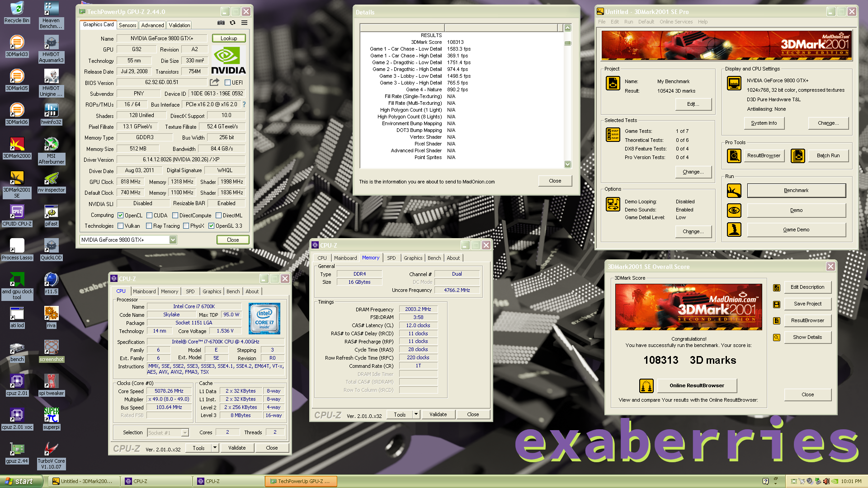The height and width of the screenshot is (488, 868).
Task: Toggle the PhysX checkbox
Action: click(186, 226)
